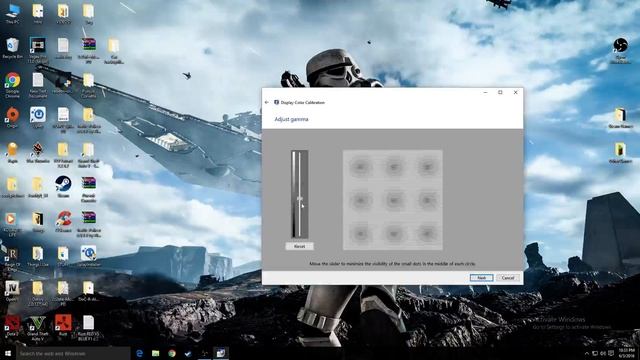This screenshot has height=360, width=640.
Task: Click the active calibration app on taskbar
Action: coord(220,353)
